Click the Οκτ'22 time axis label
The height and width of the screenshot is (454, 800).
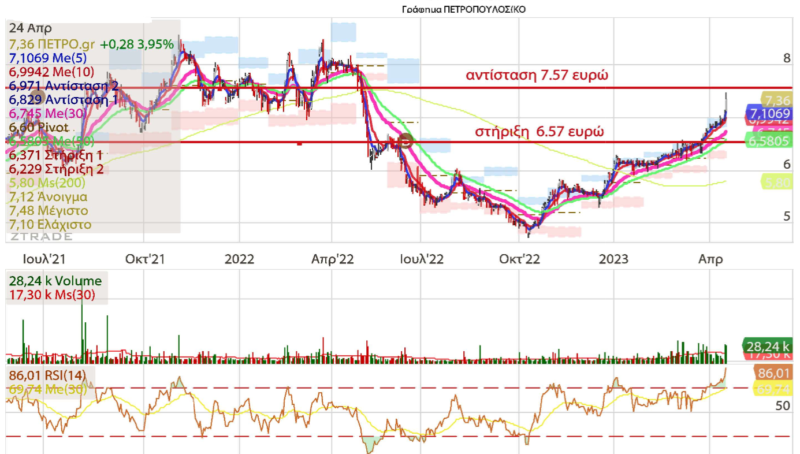tap(520, 258)
